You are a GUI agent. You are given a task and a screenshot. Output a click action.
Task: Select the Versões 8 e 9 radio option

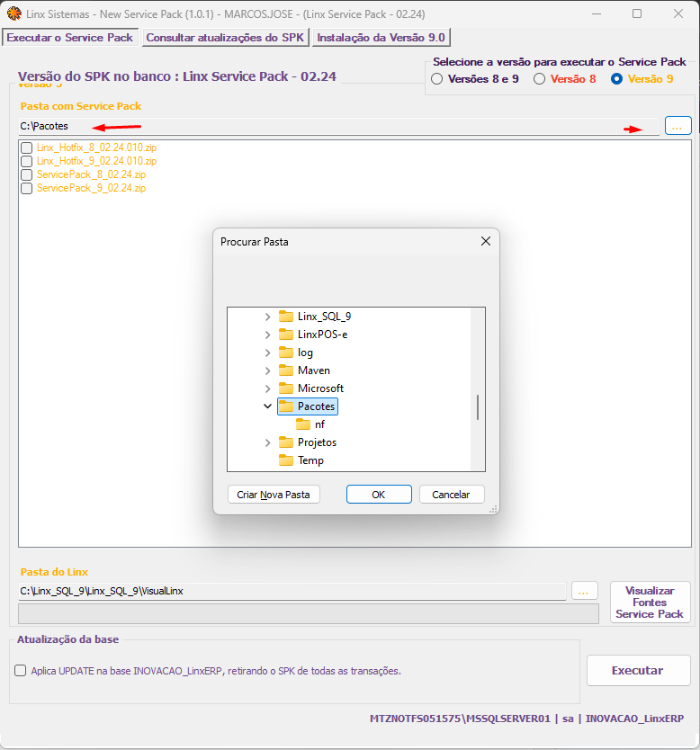tap(436, 79)
